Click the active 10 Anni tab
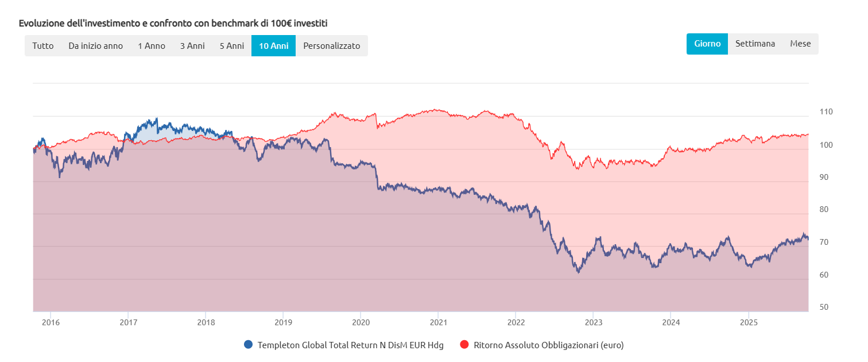Viewport: 868px width, 362px height. coord(273,46)
